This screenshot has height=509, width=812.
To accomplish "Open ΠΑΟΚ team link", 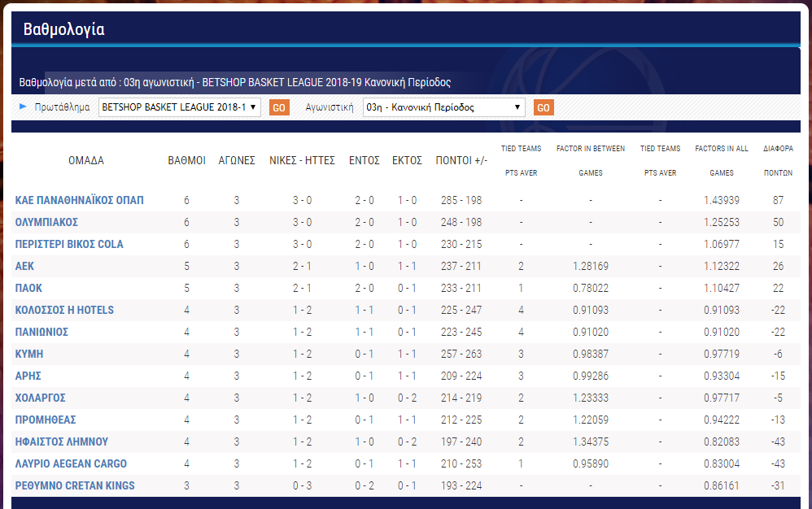I will [28, 288].
